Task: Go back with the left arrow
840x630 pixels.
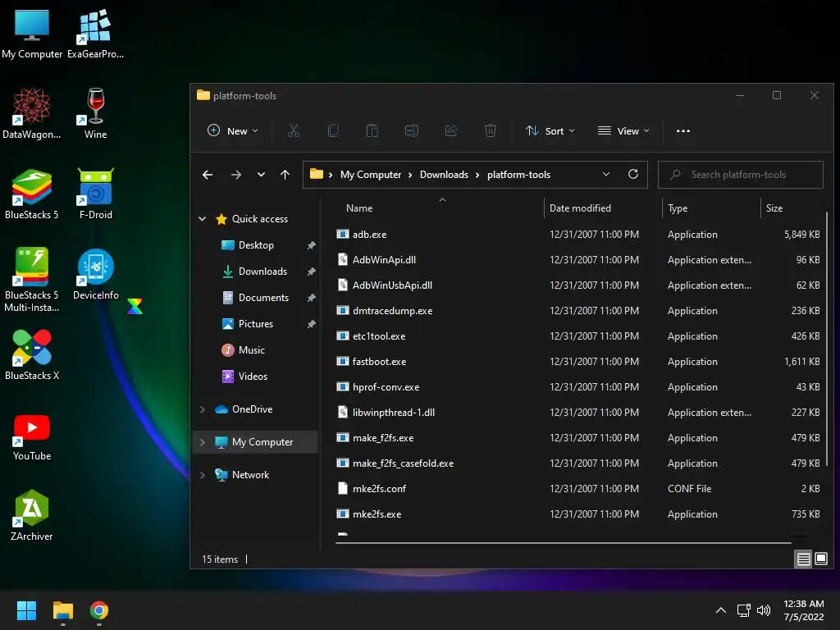Action: [x=208, y=175]
